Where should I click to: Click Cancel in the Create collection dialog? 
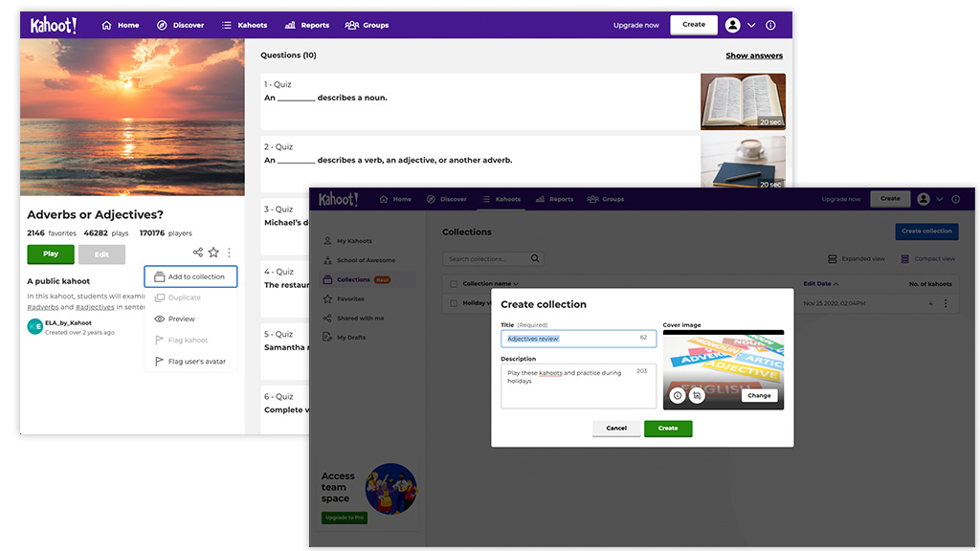coord(616,428)
